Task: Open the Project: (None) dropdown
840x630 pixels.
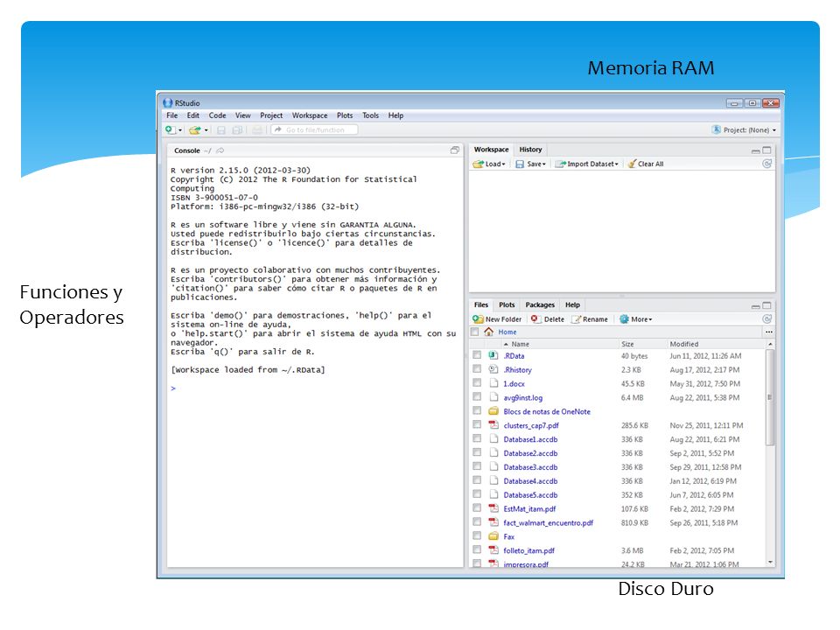Action: click(x=744, y=129)
